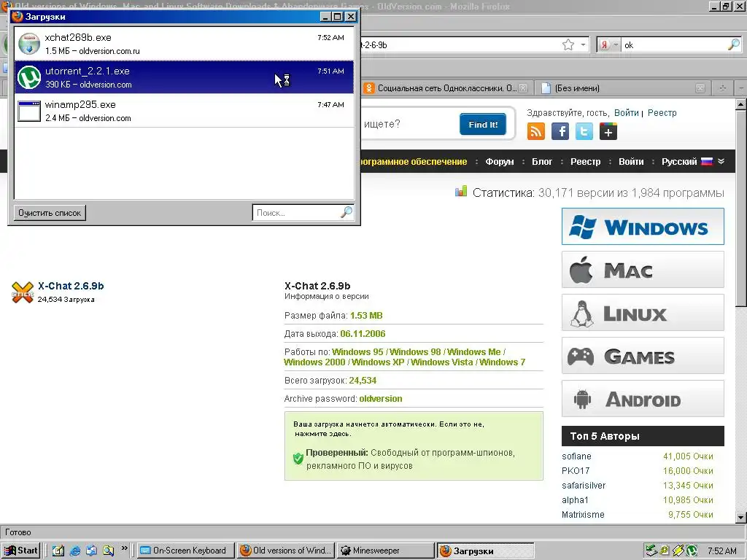Switch to the Одноклассники browser tab
This screenshot has height=560, width=747.
[446, 88]
